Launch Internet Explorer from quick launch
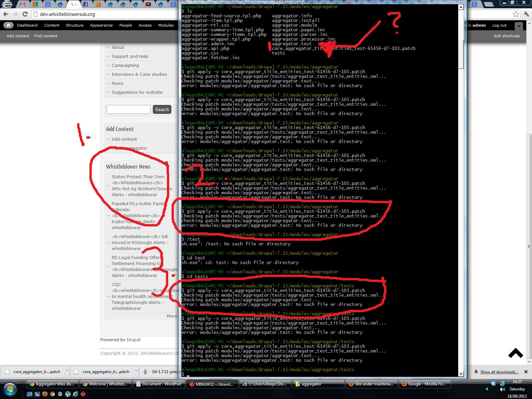The image size is (532, 399). (x=75, y=394)
